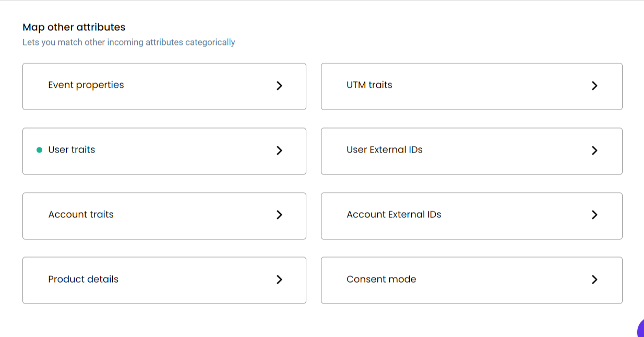The width and height of the screenshot is (644, 337).
Task: Expand the Event properties card
Action: point(164,87)
